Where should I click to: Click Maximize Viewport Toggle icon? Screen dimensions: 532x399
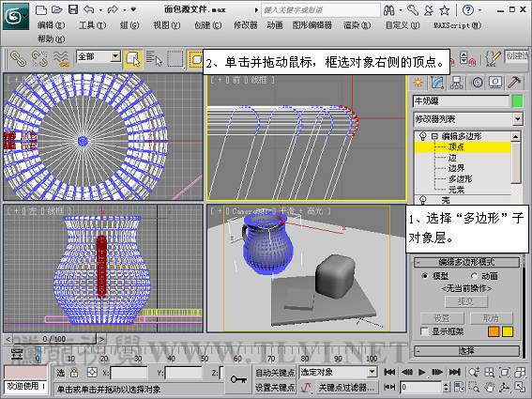click(x=520, y=387)
